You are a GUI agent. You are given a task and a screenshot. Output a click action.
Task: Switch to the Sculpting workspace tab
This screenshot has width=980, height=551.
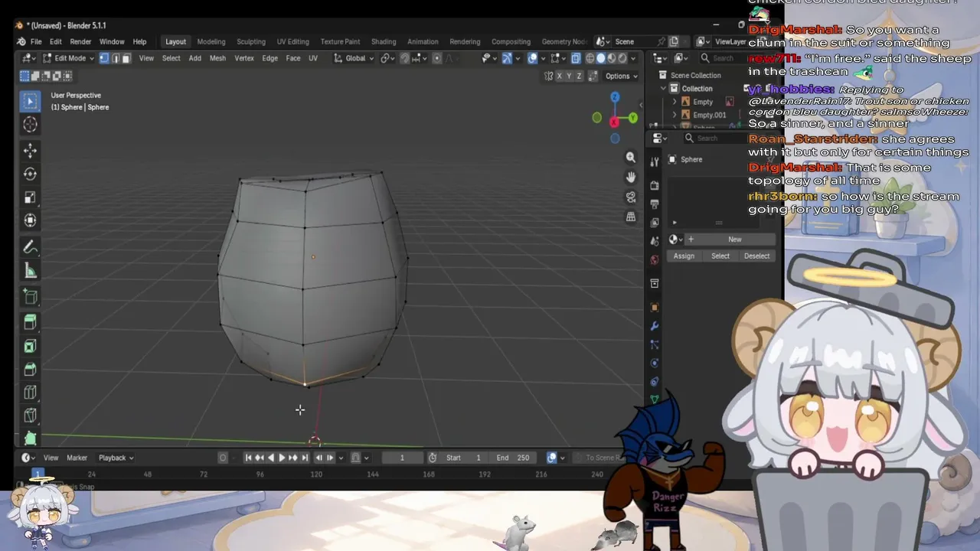[x=251, y=41]
